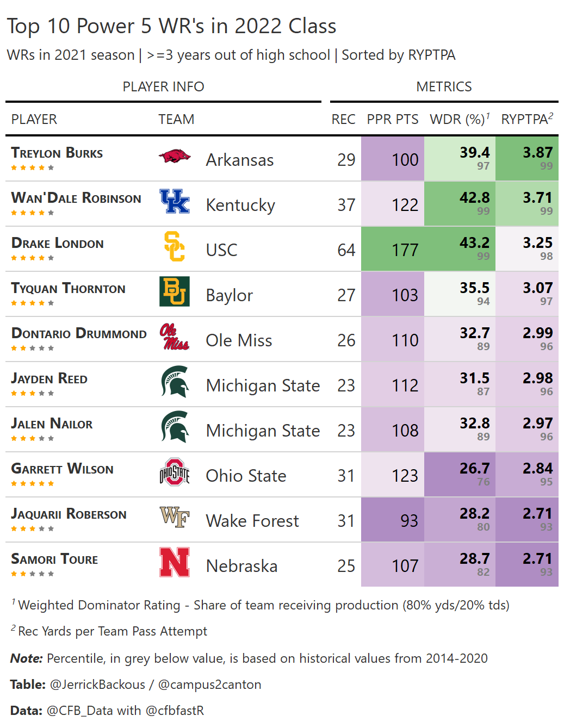The width and height of the screenshot is (564, 728).
Task: Click the Baylor BU logo
Action: tap(175, 292)
